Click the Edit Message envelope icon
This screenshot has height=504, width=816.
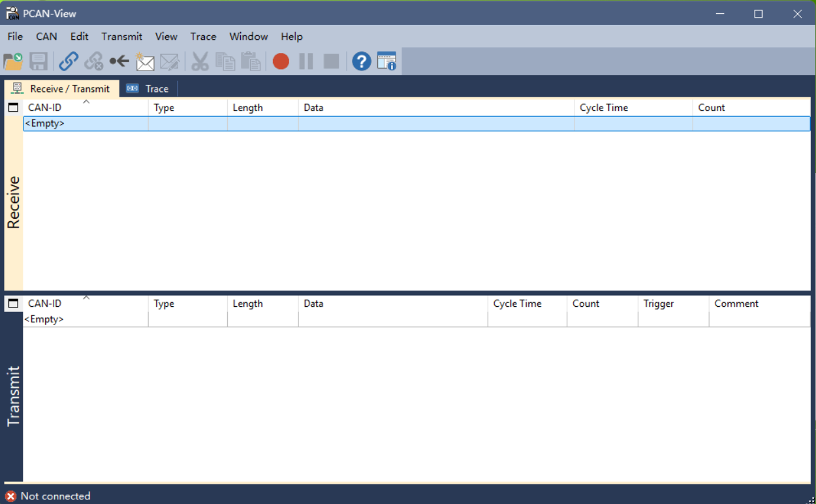click(x=170, y=61)
